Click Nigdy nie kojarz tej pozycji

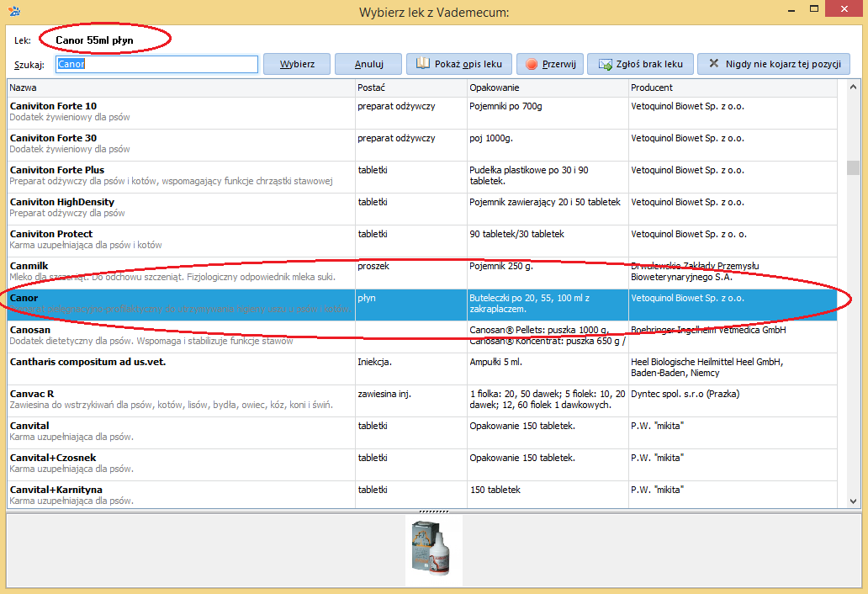773,64
